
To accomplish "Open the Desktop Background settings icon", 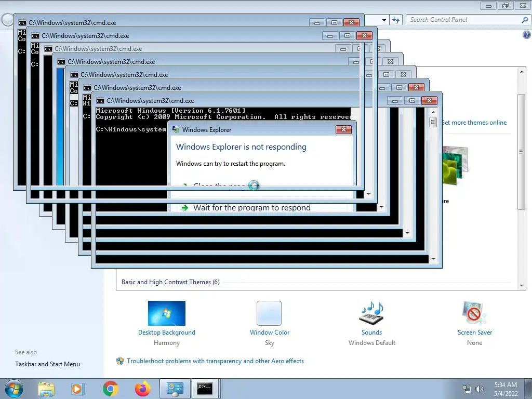I will tap(167, 313).
